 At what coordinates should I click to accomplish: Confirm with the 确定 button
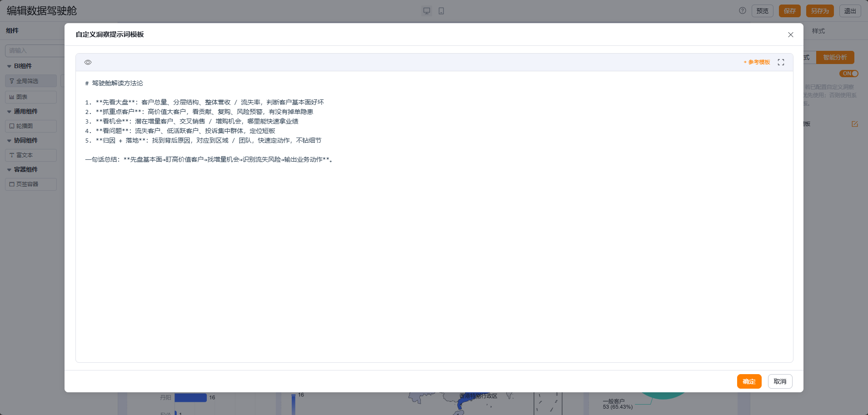point(749,381)
